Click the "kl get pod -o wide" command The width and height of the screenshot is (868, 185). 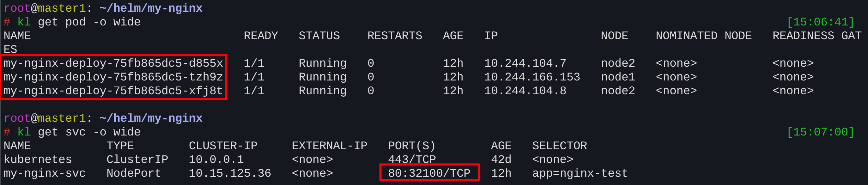point(79,22)
